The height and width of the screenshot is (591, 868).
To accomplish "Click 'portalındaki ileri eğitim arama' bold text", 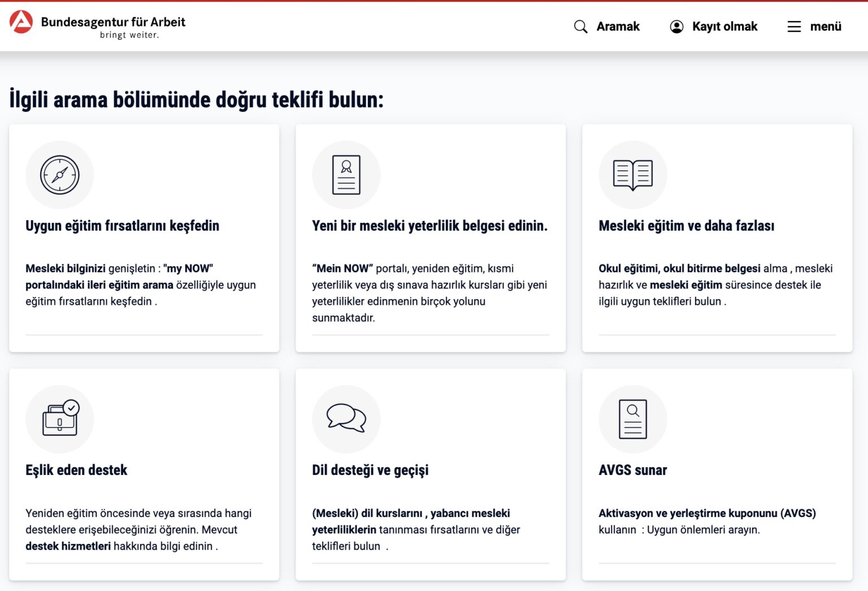I will click(x=99, y=285).
